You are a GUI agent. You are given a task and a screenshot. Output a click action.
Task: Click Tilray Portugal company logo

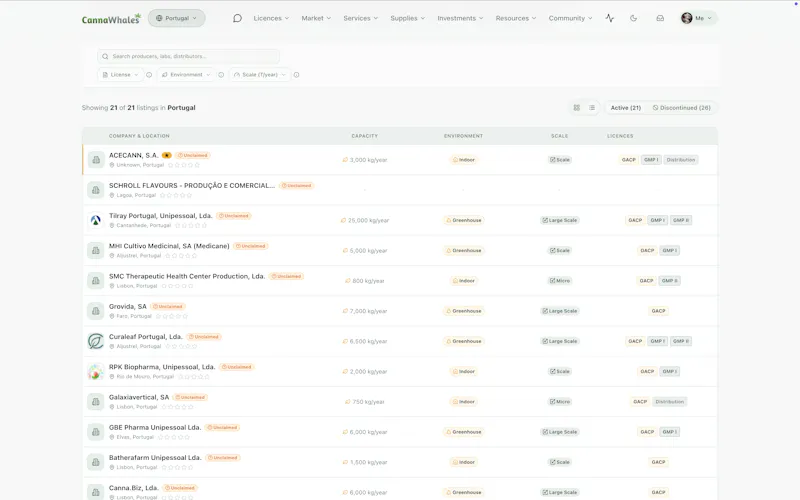(95, 220)
